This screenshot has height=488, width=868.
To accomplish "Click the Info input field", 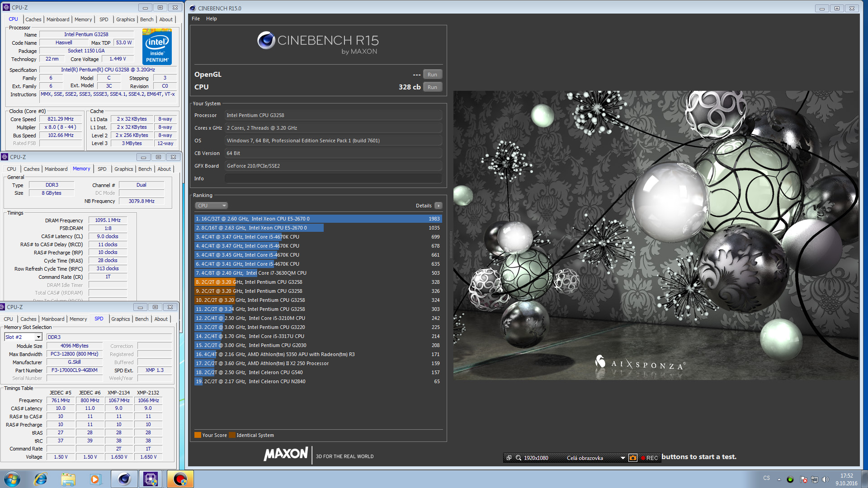I will click(333, 178).
